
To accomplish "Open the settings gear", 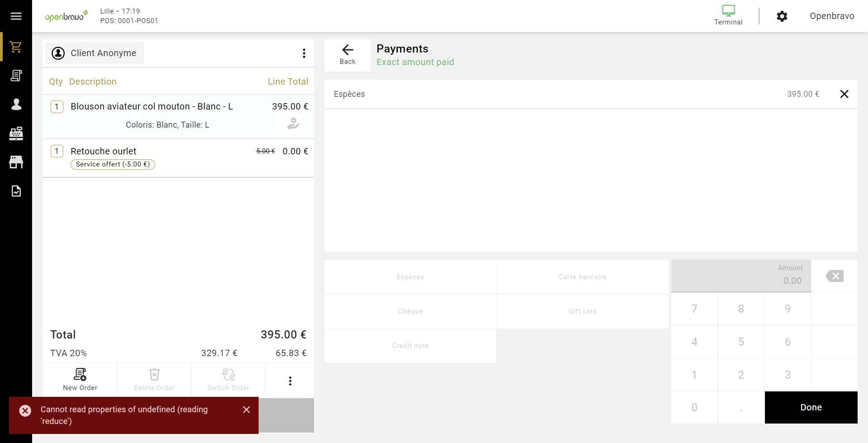I will pyautogui.click(x=782, y=16).
